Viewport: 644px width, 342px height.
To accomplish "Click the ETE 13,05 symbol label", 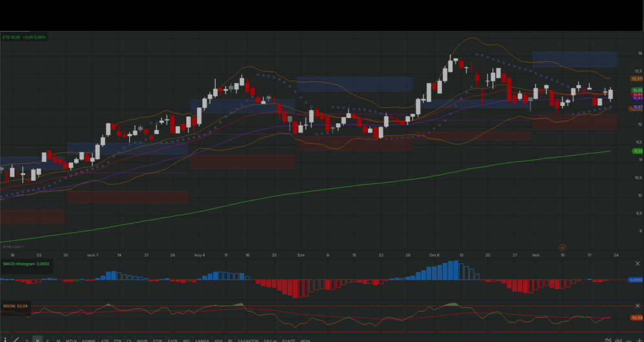I will 12,37.
